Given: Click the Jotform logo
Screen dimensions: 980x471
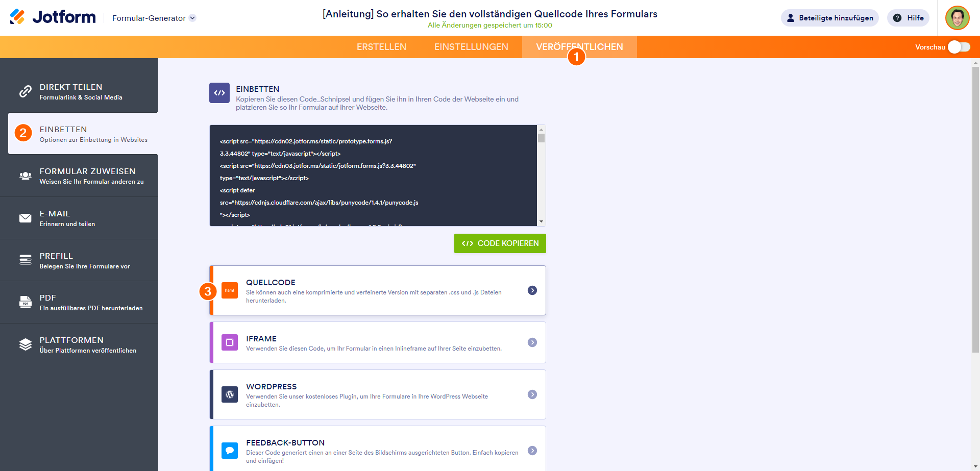Looking at the screenshot, I should pyautogui.click(x=53, y=17).
